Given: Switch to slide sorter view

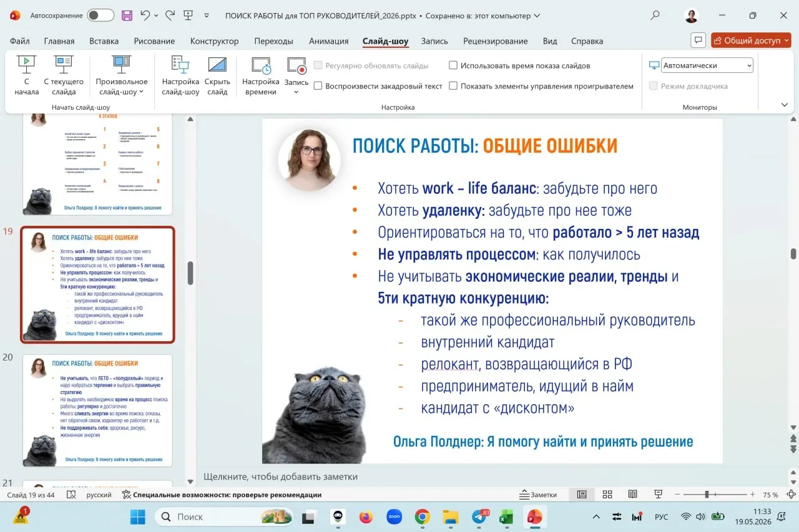Looking at the screenshot, I should point(607,495).
